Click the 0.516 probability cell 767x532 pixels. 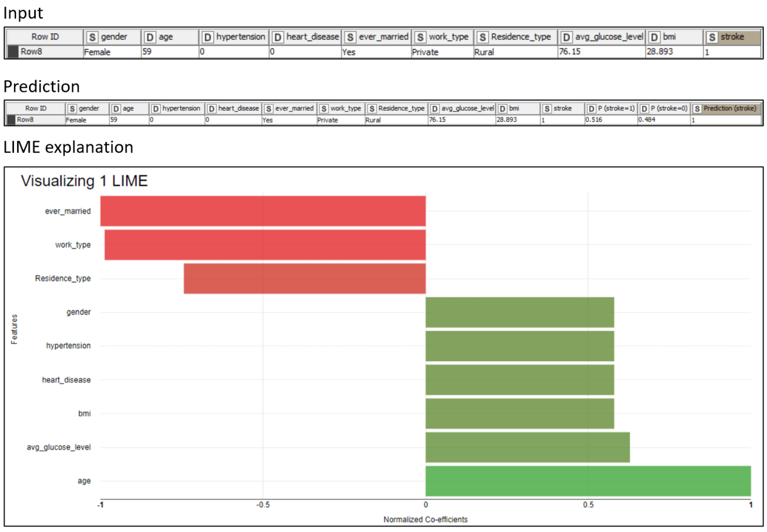[611, 120]
